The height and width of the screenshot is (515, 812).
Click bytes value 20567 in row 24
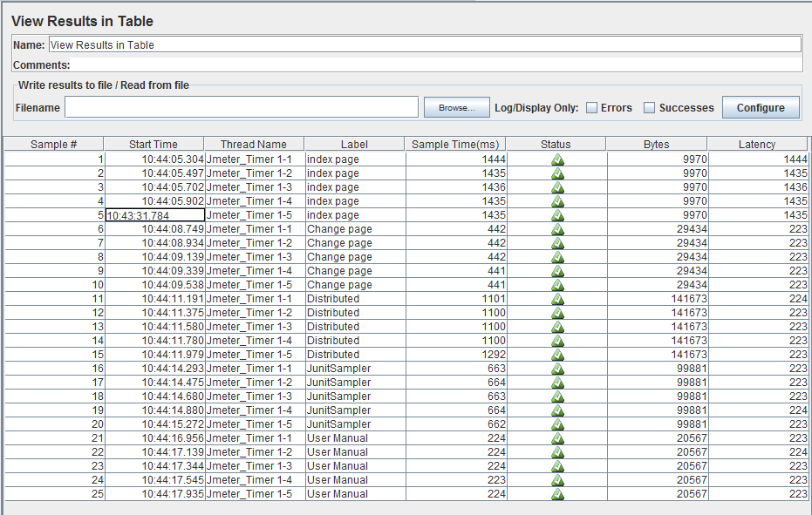(658, 480)
